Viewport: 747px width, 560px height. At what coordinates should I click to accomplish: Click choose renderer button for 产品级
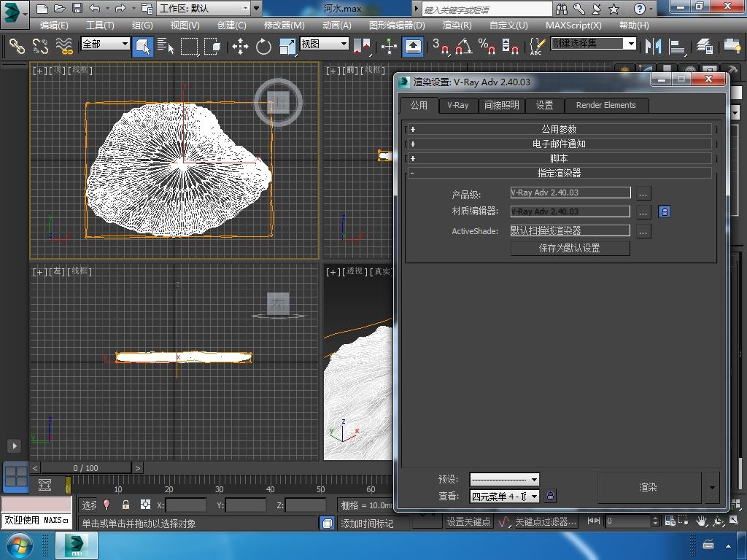pos(643,193)
